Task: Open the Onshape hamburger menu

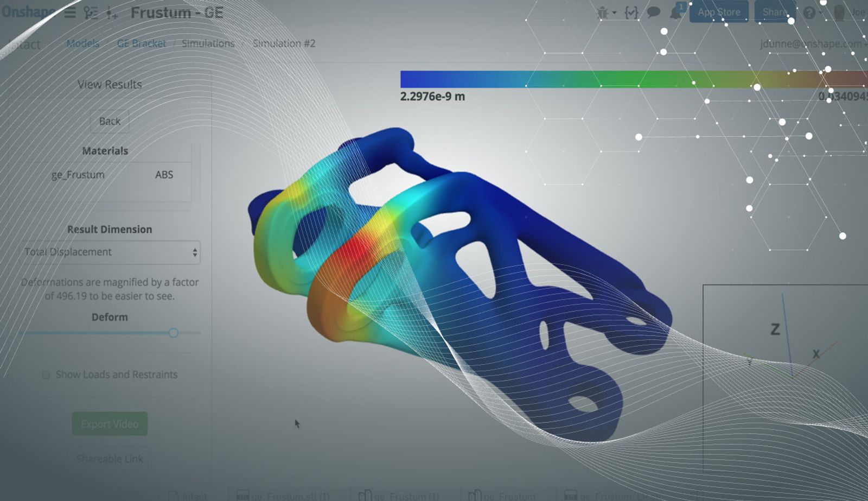Action: 70,12
